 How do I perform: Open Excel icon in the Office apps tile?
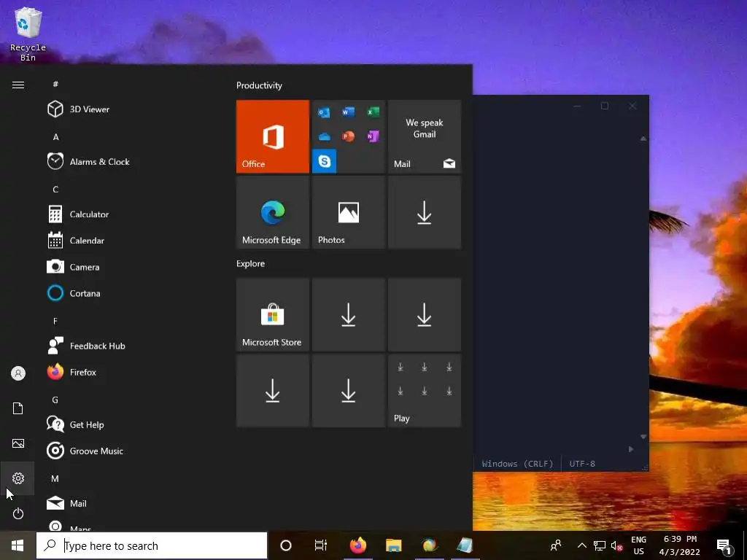click(x=373, y=112)
